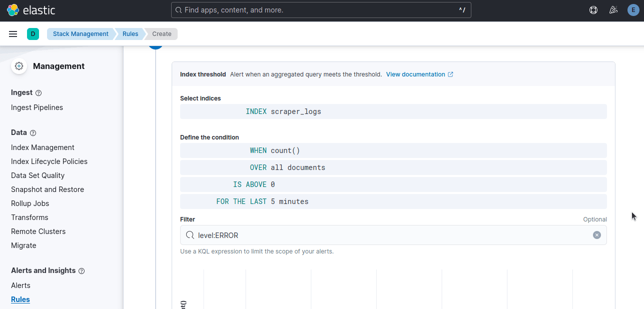Open the help lifebuoy icon
Viewport: 644px width, 309px height.
(x=593, y=10)
